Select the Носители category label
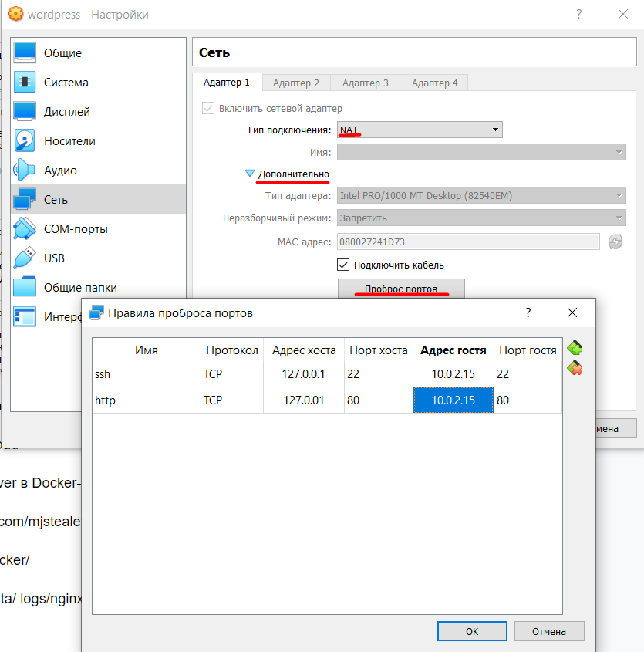 coord(70,141)
